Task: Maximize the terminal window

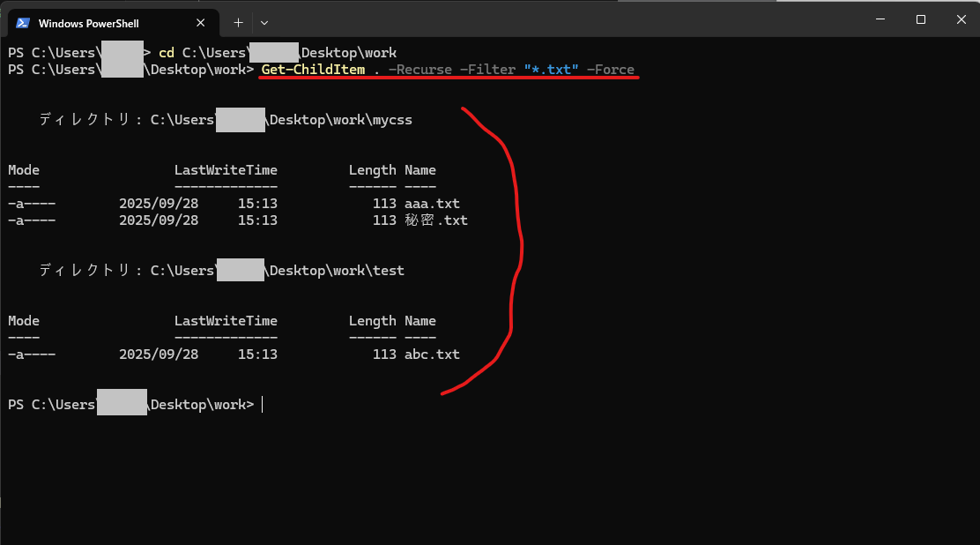Action: click(x=921, y=19)
